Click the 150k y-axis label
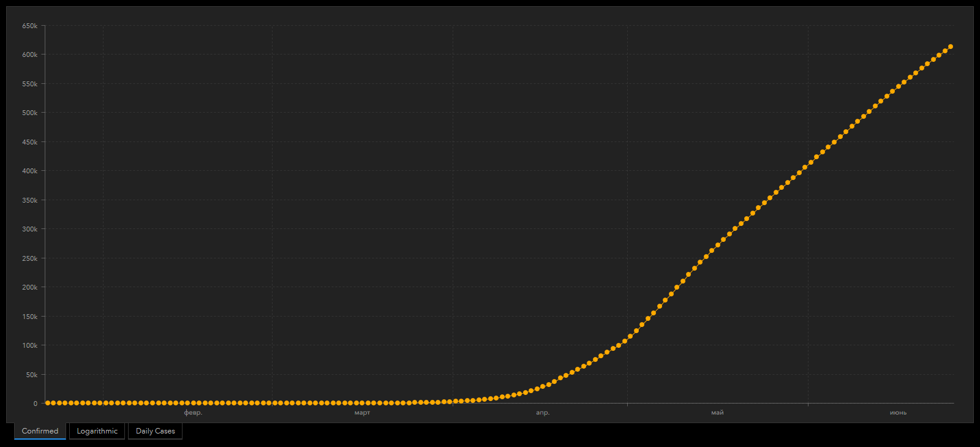This screenshot has width=980, height=447. (30, 317)
